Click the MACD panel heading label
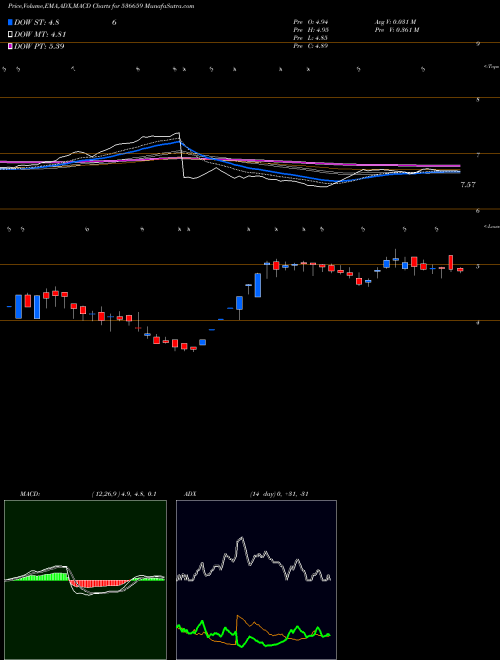The image size is (500, 660). click(29, 494)
